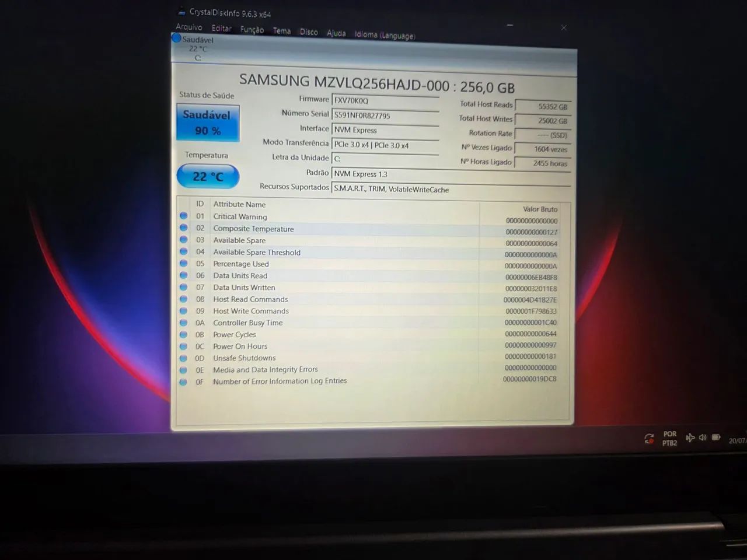
Task: Click the volume speaker tray icon
Action: pos(703,437)
